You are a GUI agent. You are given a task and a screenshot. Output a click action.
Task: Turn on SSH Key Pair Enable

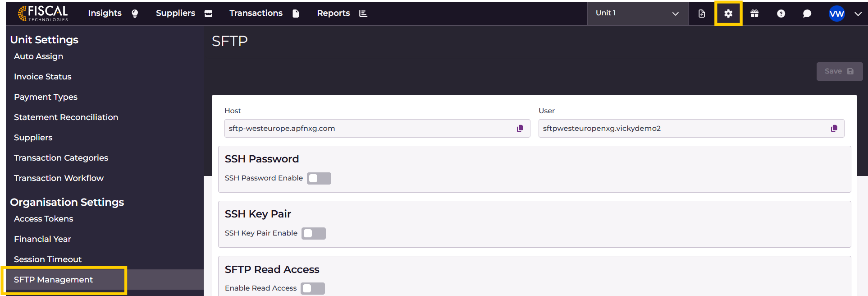[x=314, y=234]
